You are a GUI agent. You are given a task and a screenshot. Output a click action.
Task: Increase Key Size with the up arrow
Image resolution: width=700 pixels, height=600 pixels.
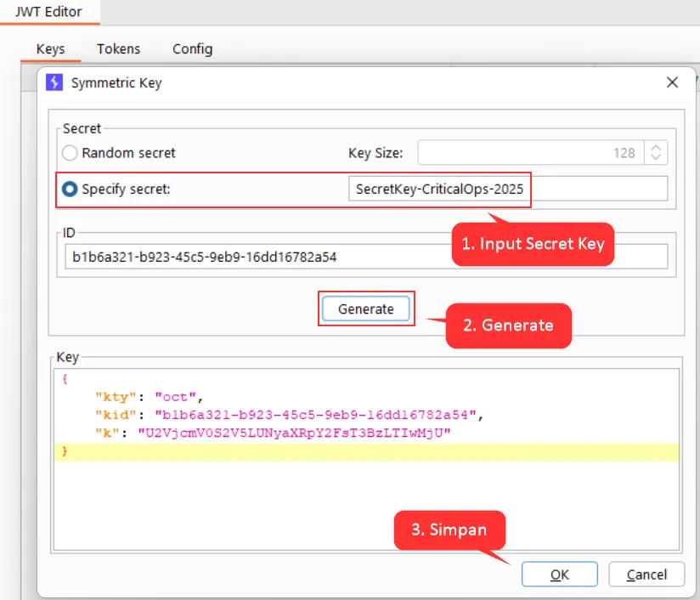tap(656, 148)
